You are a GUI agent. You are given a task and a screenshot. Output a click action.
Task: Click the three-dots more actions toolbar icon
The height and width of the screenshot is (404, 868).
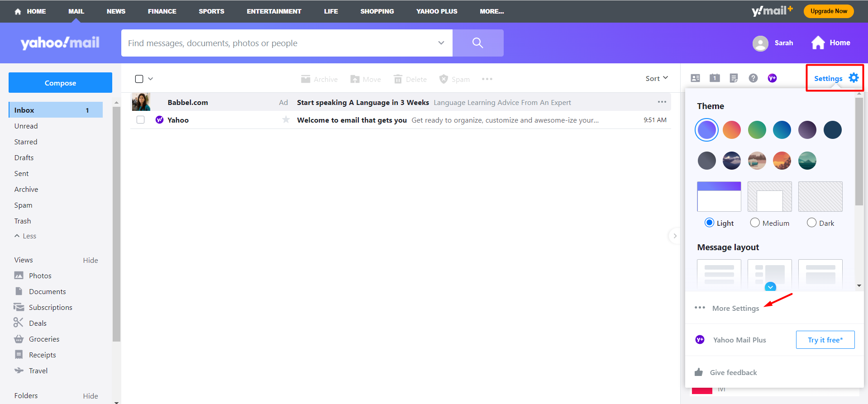click(487, 79)
